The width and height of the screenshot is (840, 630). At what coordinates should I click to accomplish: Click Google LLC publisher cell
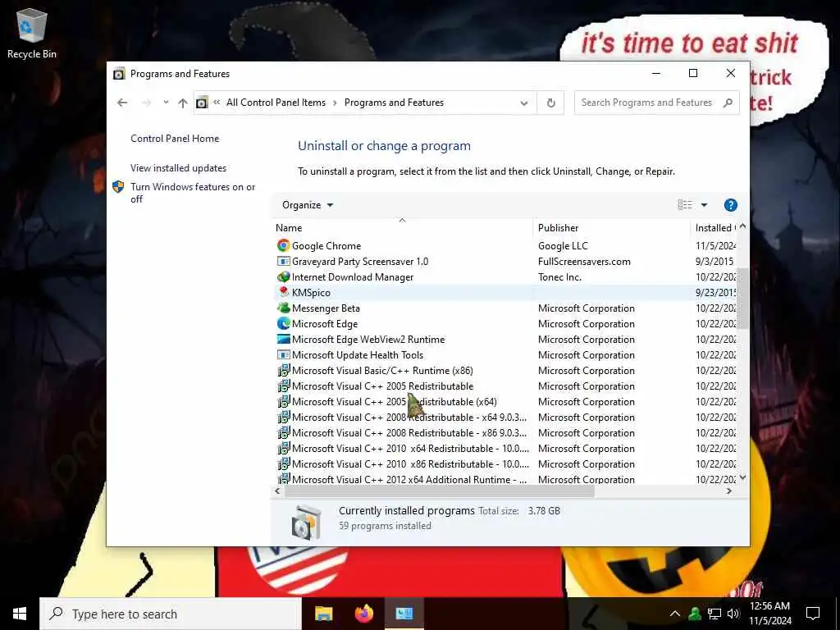[563, 245]
